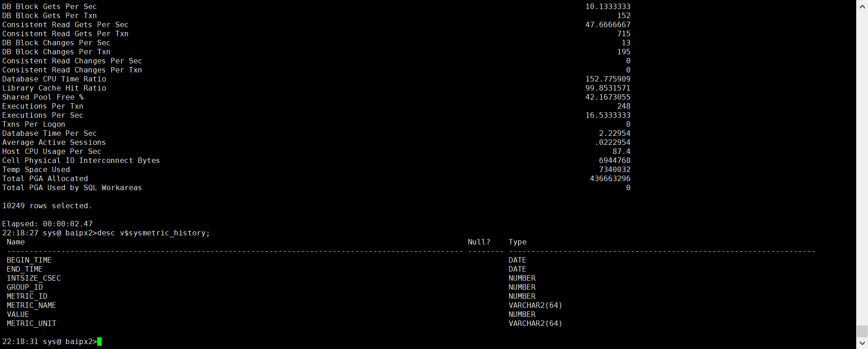Click 'Host CPU Usage Per Sec' text
This screenshot has height=349, width=868.
[52, 152]
